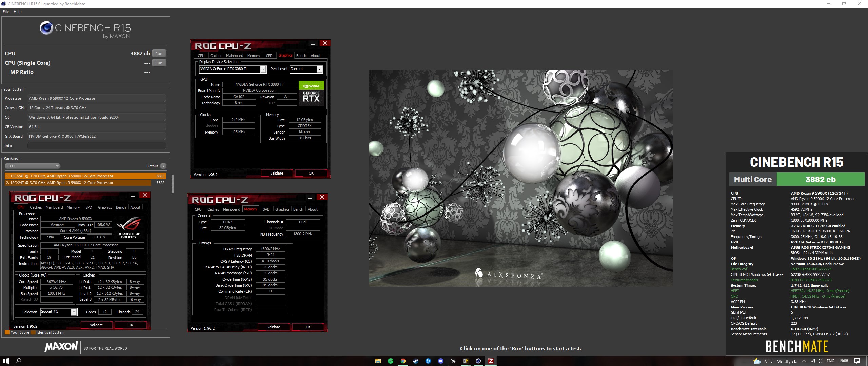This screenshot has width=868, height=366.
Task: Click the GFX Board field in Your System
Action: click(97, 136)
